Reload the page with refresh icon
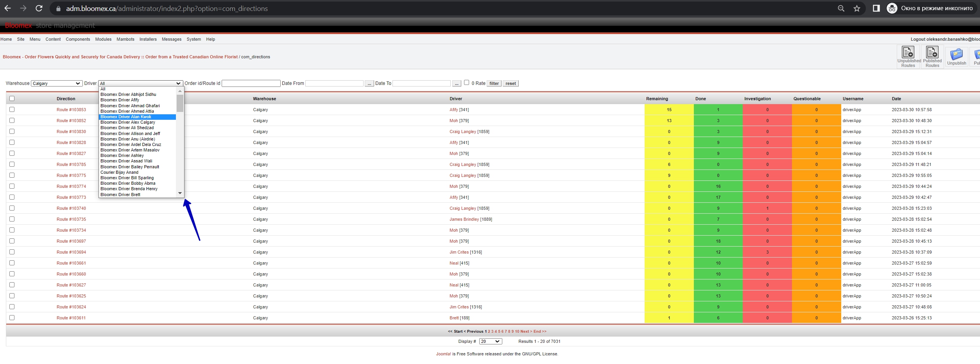Viewport: 980px width, 364px height. pyautogui.click(x=39, y=8)
